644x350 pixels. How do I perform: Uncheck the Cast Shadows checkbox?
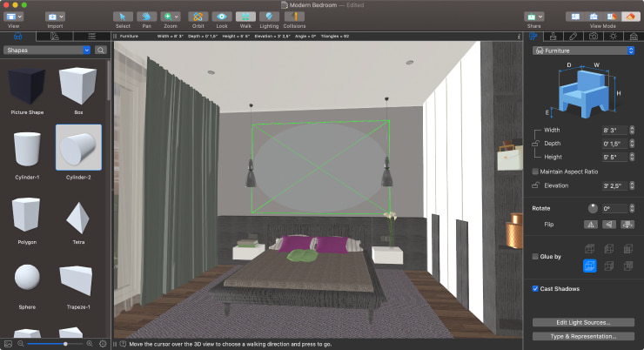535,289
